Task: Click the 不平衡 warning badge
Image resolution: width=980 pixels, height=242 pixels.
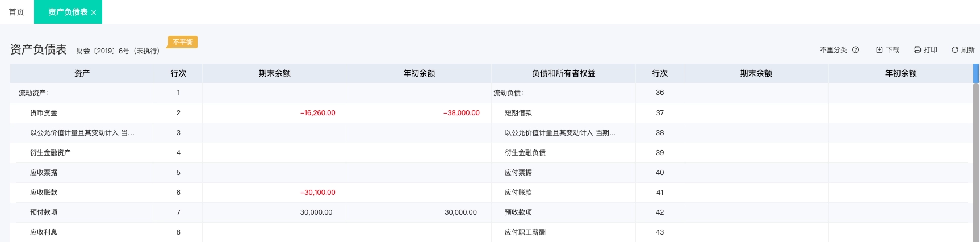Action: click(183, 42)
